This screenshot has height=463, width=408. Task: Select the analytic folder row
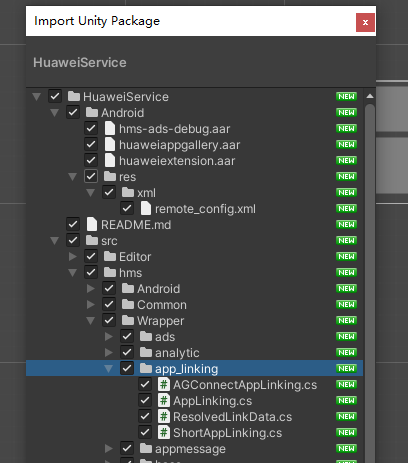pyautogui.click(x=194, y=353)
